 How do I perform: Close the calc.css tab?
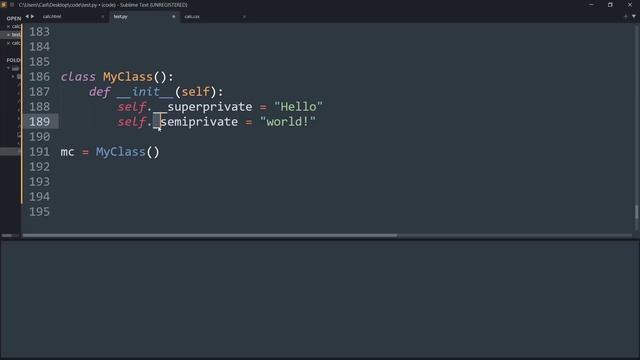(244, 17)
